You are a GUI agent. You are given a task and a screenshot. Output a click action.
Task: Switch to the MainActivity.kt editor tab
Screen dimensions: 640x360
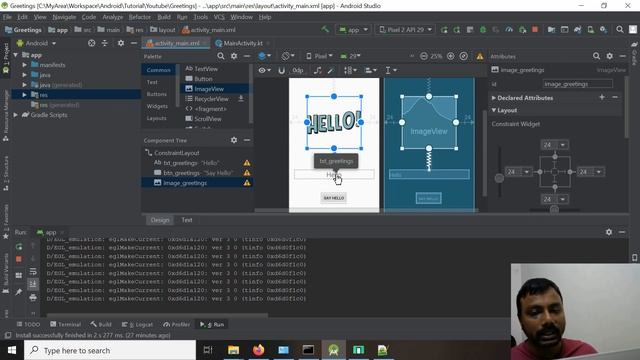pos(243,43)
